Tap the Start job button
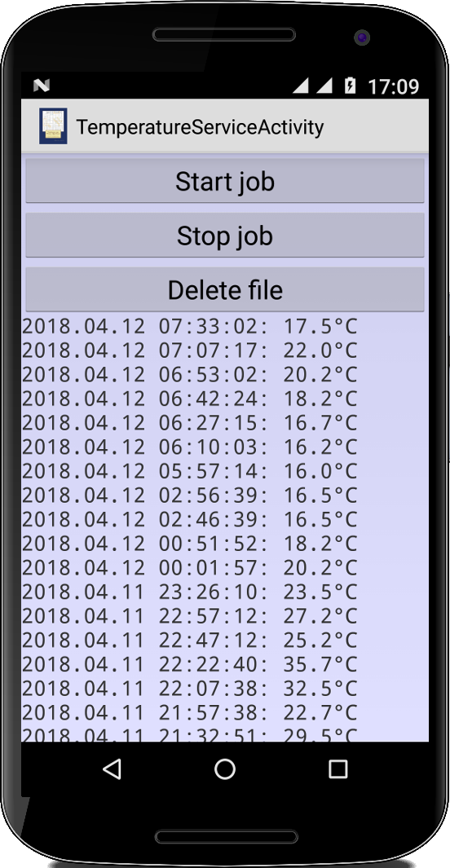The image size is (450, 868). pos(225,181)
